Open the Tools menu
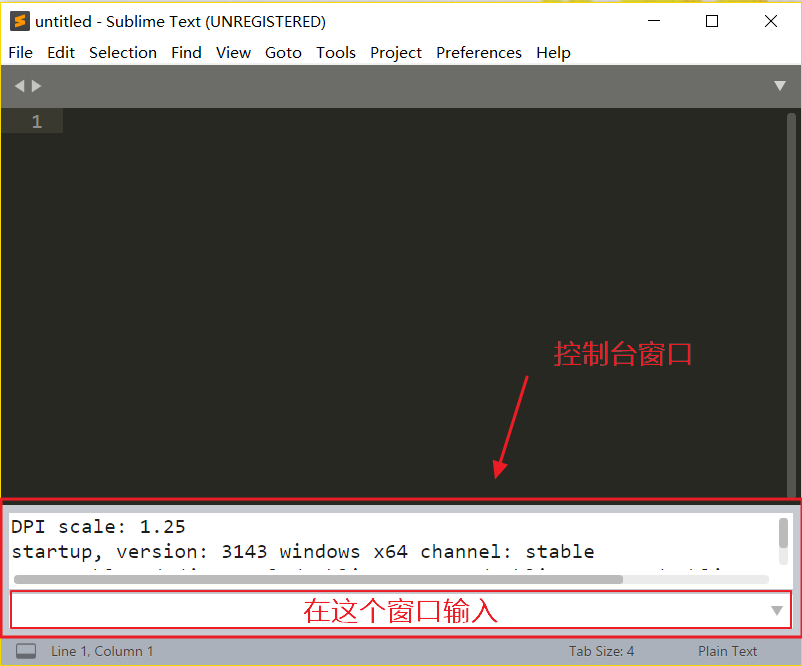Image resolution: width=802 pixels, height=666 pixels. [336, 53]
